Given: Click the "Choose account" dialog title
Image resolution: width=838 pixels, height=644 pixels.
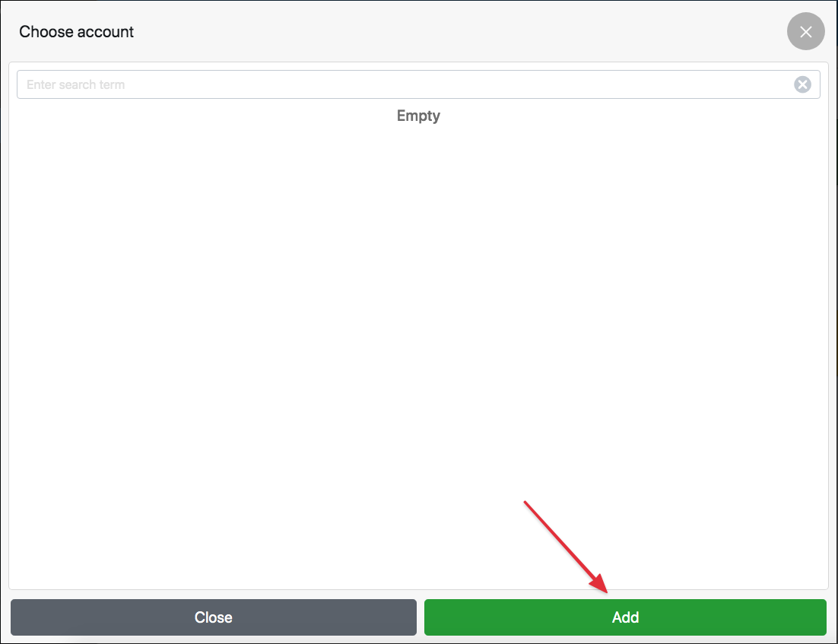Looking at the screenshot, I should coord(77,32).
